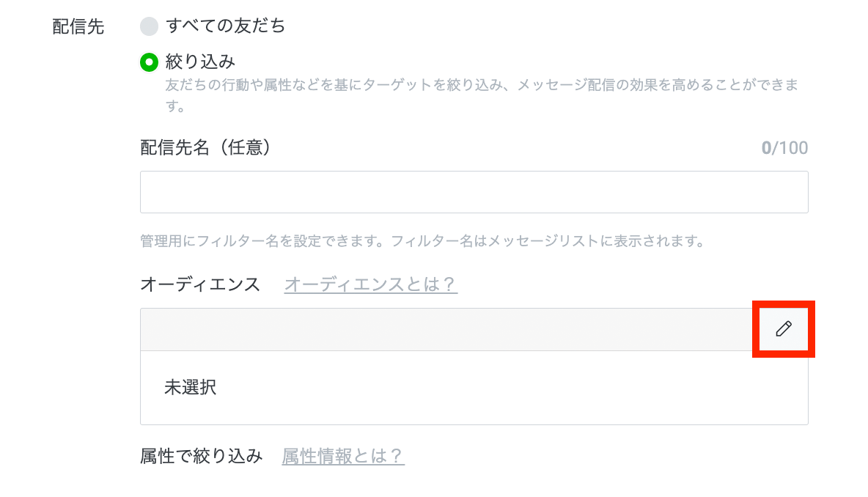Screen dimensions: 868x497
Task: Click the 管理用にフィルター名 helper text
Action: tap(422, 241)
